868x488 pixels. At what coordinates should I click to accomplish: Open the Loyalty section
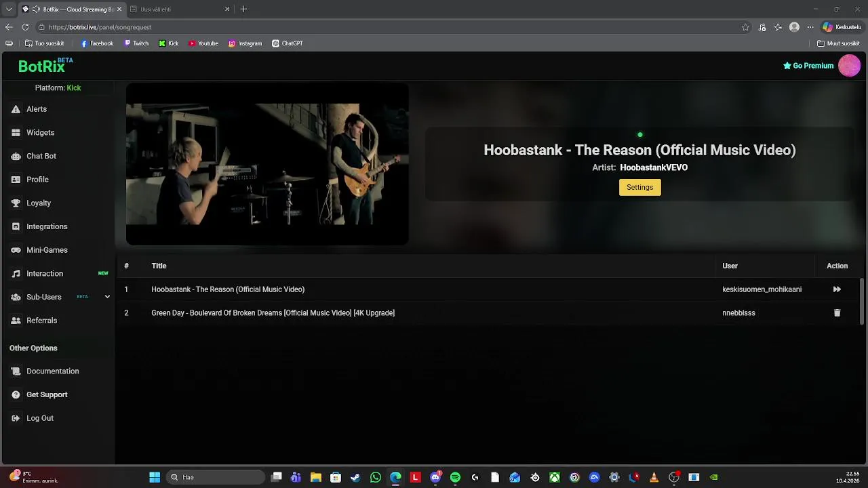pyautogui.click(x=31, y=203)
